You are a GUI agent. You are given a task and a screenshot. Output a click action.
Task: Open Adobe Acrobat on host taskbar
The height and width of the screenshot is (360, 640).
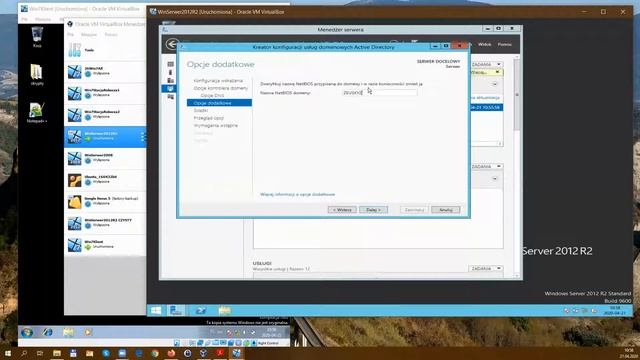click(220, 353)
